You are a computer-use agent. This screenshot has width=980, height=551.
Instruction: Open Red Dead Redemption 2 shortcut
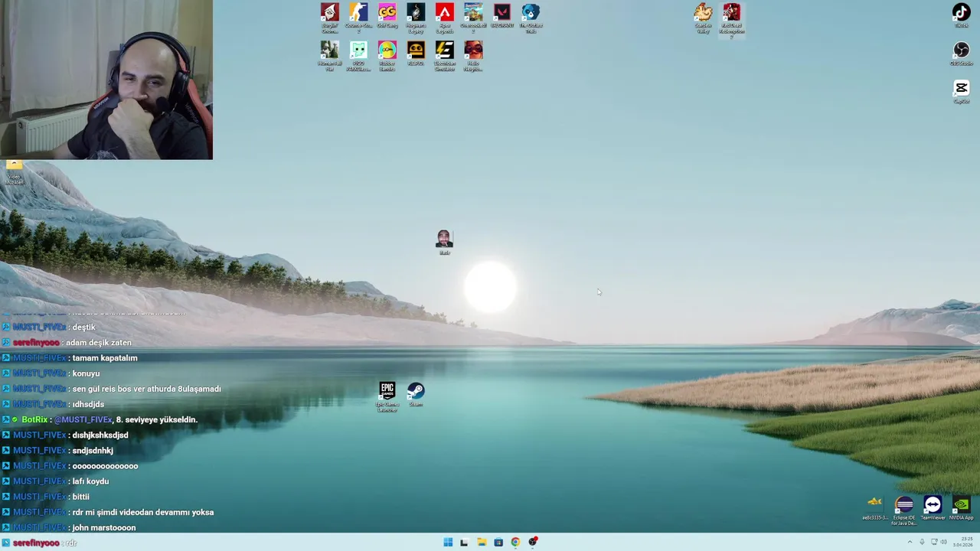[x=732, y=20]
